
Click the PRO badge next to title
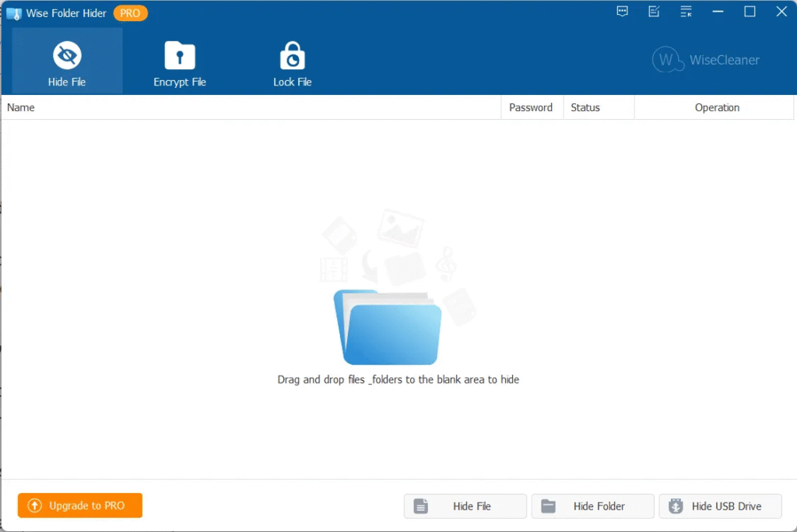coord(130,12)
